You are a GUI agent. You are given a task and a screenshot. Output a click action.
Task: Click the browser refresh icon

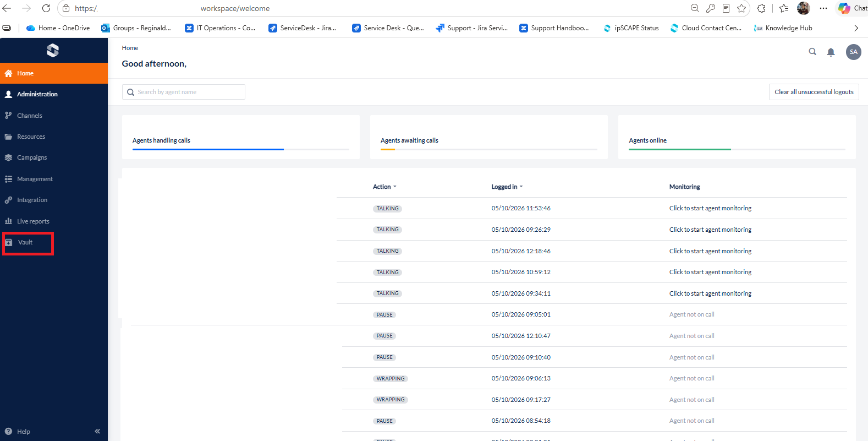(46, 8)
